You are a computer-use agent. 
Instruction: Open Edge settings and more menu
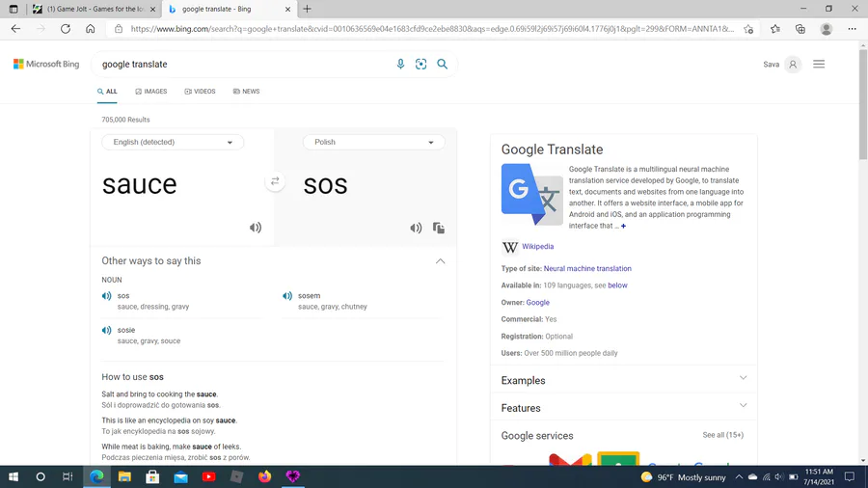[x=852, y=29]
